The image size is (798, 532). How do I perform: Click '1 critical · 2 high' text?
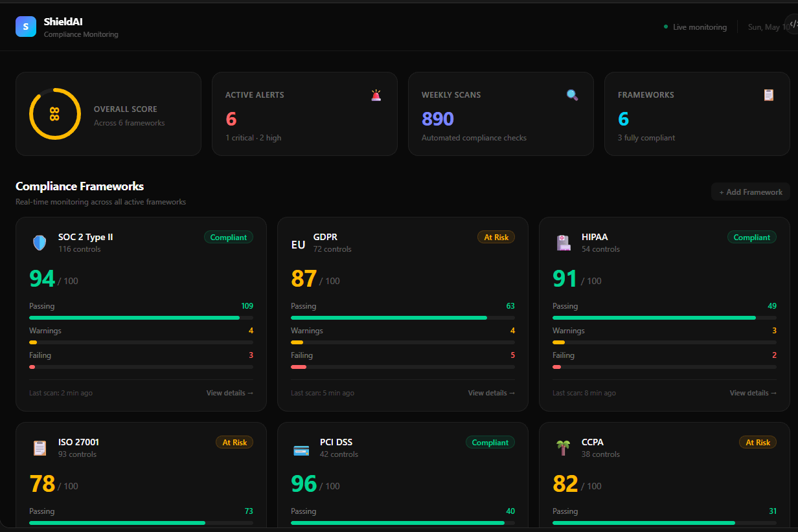tap(253, 138)
